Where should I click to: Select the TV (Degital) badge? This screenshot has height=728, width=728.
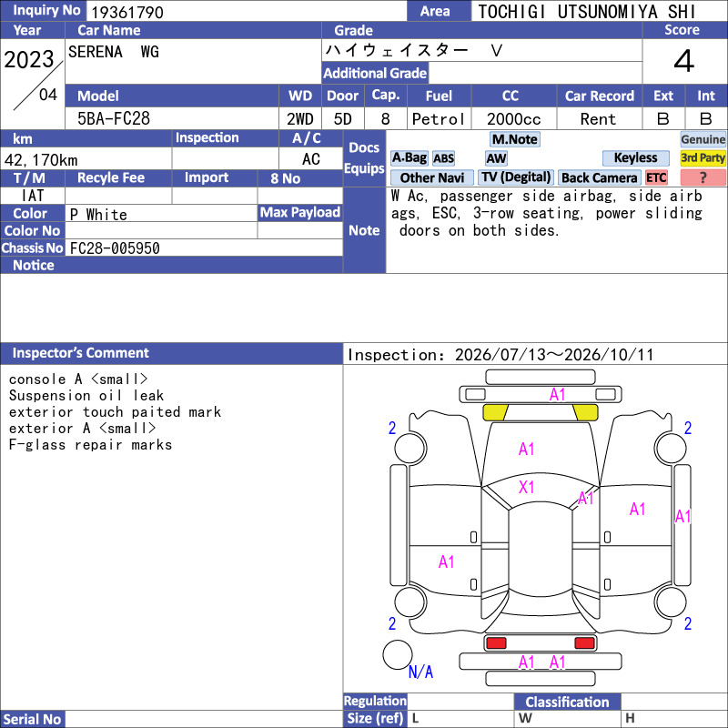tap(516, 177)
